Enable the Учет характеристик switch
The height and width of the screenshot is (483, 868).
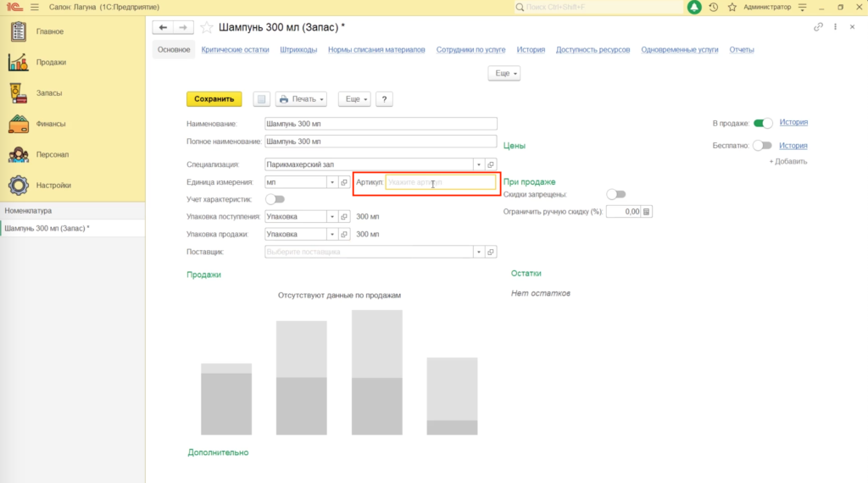pyautogui.click(x=275, y=199)
